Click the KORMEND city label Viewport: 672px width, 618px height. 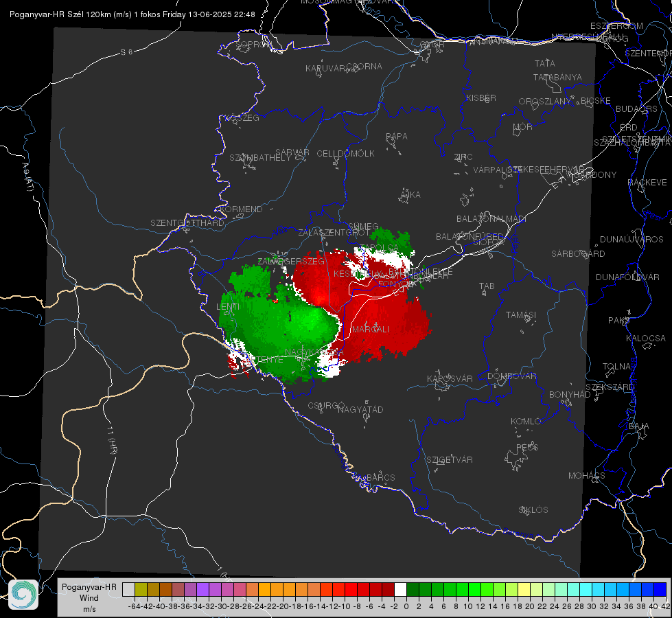click(240, 209)
